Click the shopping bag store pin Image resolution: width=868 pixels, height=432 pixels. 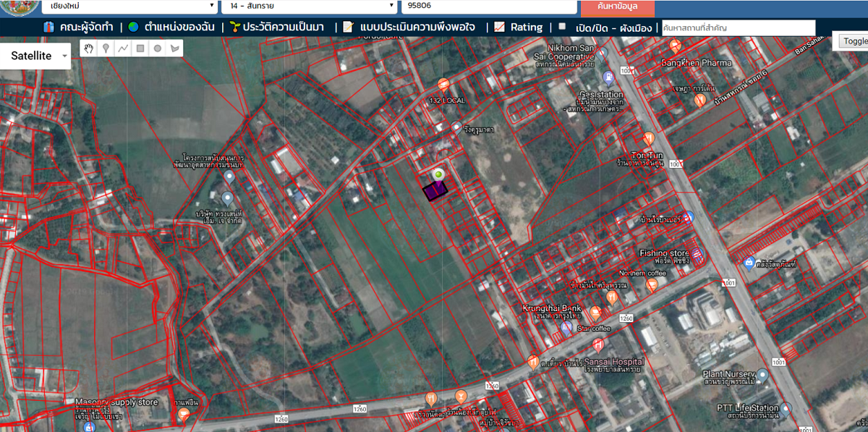pyautogui.click(x=749, y=263)
